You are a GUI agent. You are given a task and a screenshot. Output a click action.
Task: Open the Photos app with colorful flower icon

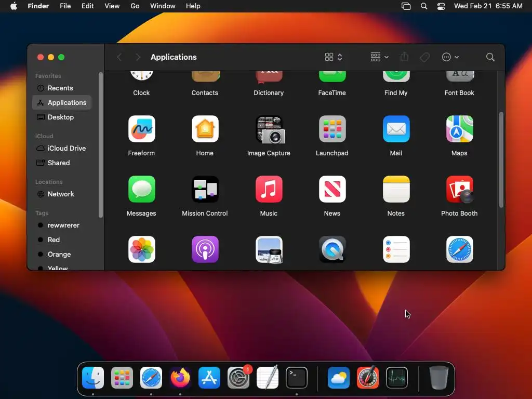pos(141,249)
